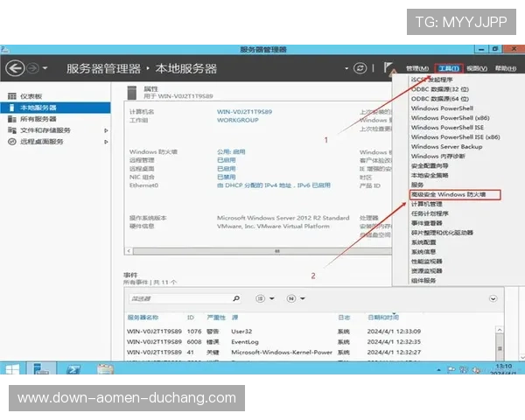Select 远程桌面服务 in the sidebar
Image resolution: width=525 pixels, height=420 pixels.
(x=41, y=142)
